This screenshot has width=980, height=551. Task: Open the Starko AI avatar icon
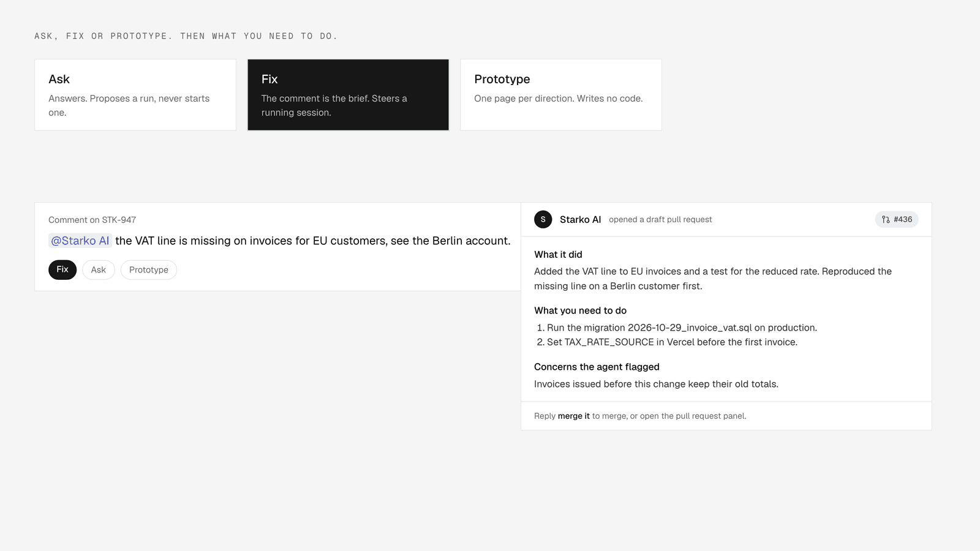tap(543, 219)
